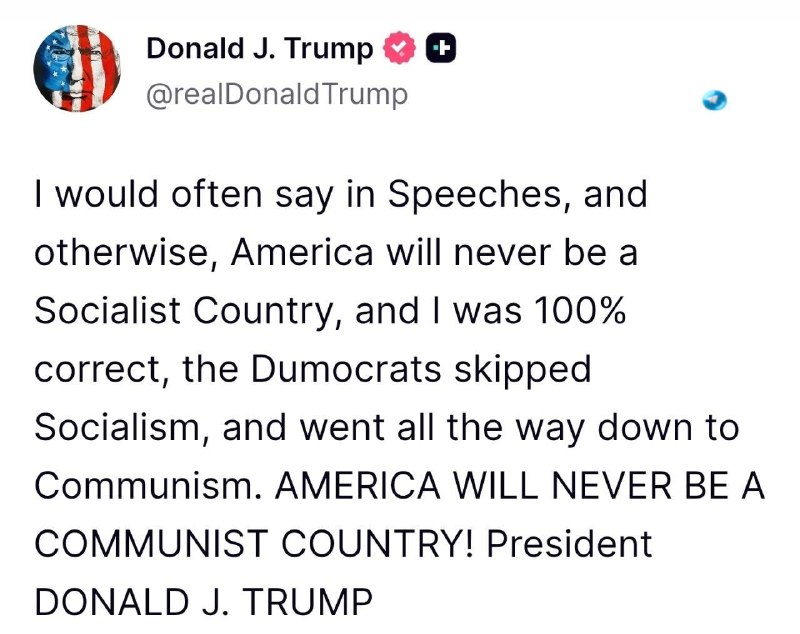Open the Donald J. Trump display name

(x=260, y=48)
